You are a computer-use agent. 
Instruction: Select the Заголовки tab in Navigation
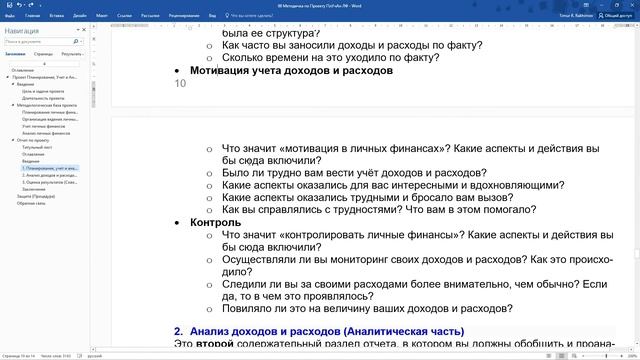click(15, 54)
